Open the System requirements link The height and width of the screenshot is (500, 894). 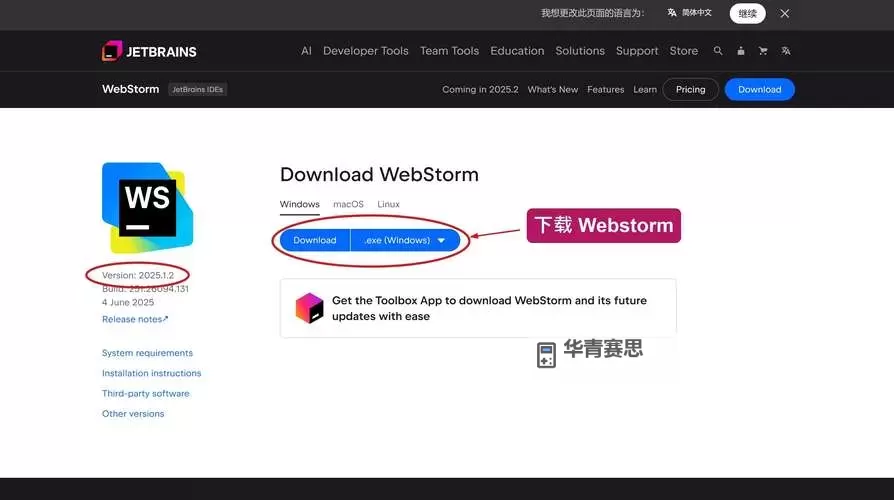147,353
